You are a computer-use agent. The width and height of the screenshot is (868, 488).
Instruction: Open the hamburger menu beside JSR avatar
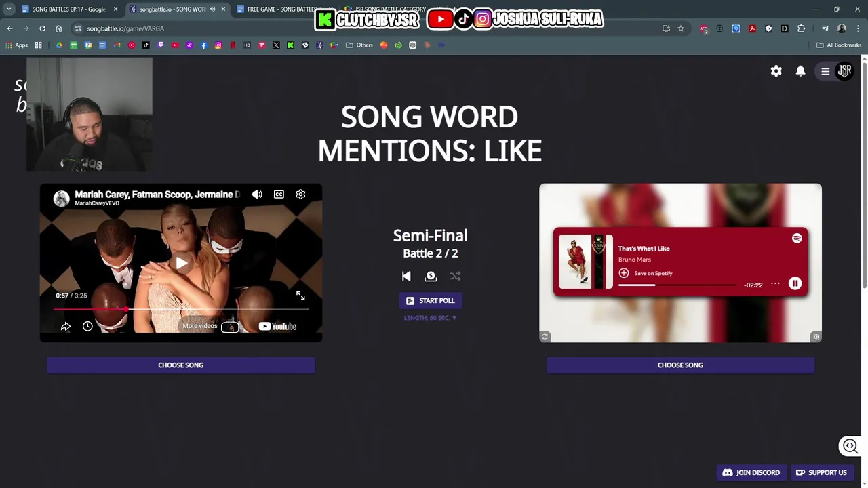tap(825, 71)
